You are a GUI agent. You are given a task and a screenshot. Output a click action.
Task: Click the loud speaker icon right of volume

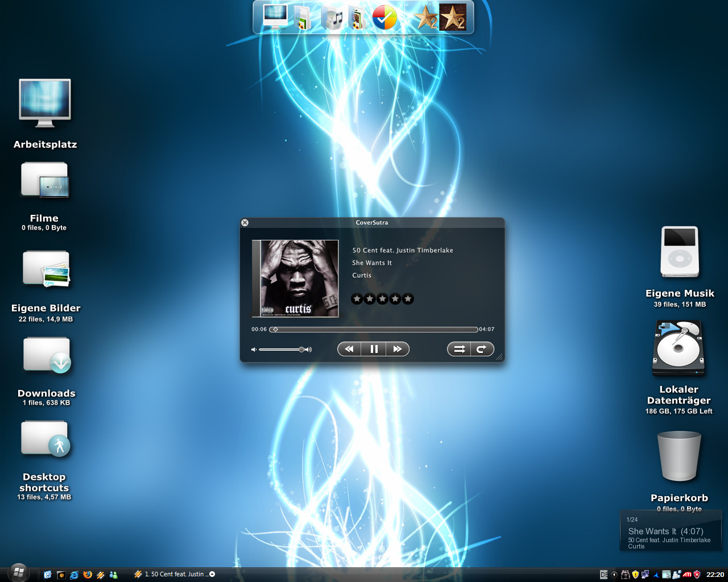coord(309,350)
